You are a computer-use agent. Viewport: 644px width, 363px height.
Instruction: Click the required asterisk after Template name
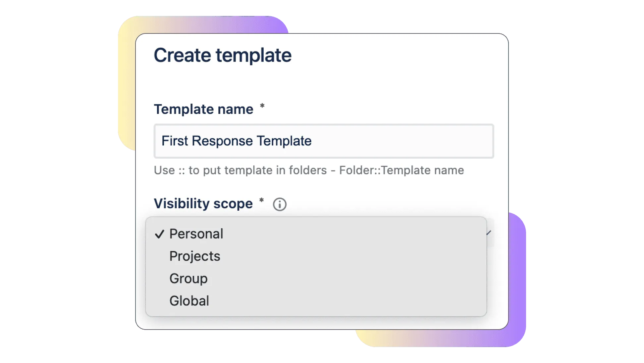point(262,106)
